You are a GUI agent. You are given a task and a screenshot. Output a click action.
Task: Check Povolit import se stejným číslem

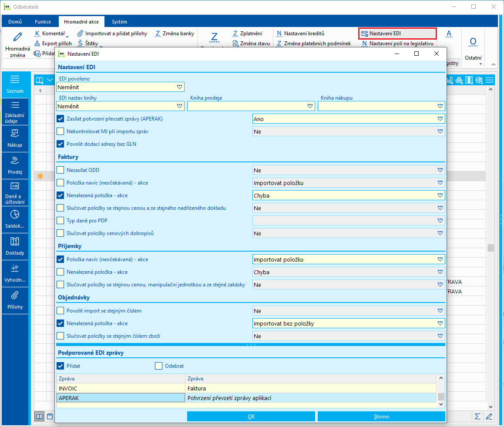coord(60,311)
